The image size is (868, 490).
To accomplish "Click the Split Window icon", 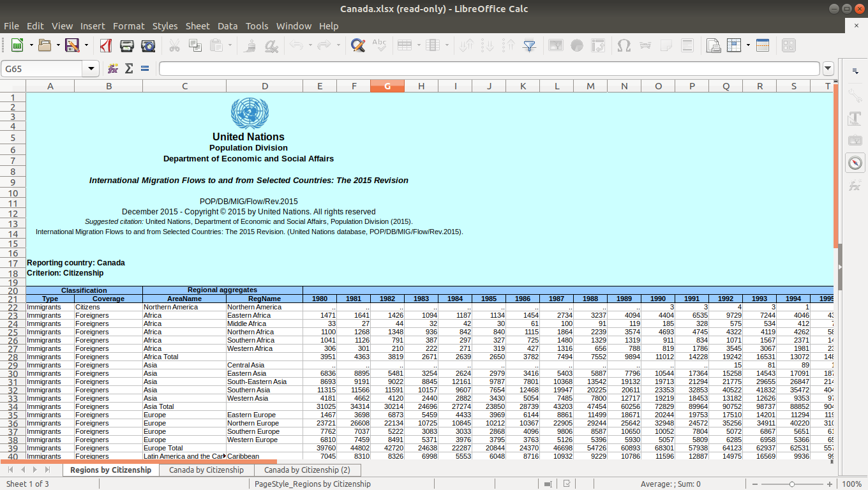I will click(763, 45).
